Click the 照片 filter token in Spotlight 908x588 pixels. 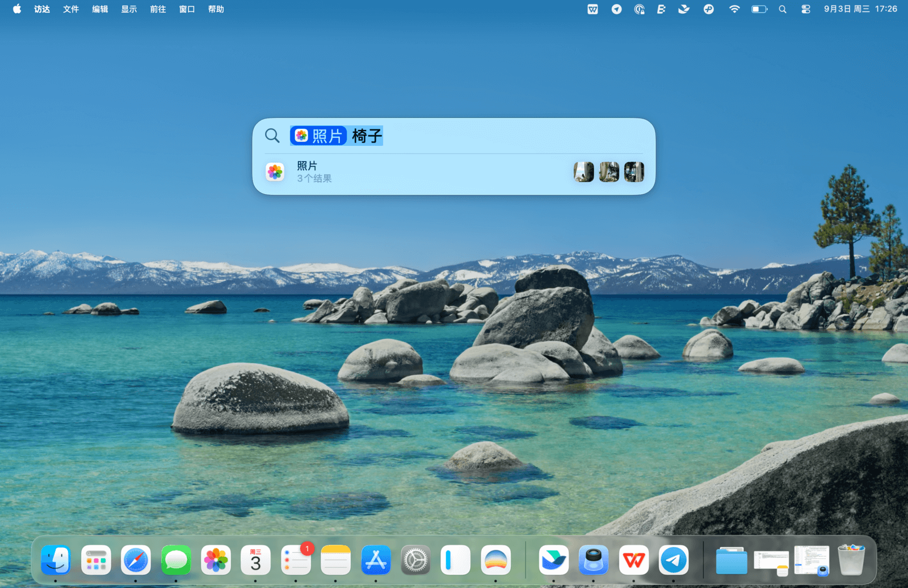pyautogui.click(x=318, y=136)
